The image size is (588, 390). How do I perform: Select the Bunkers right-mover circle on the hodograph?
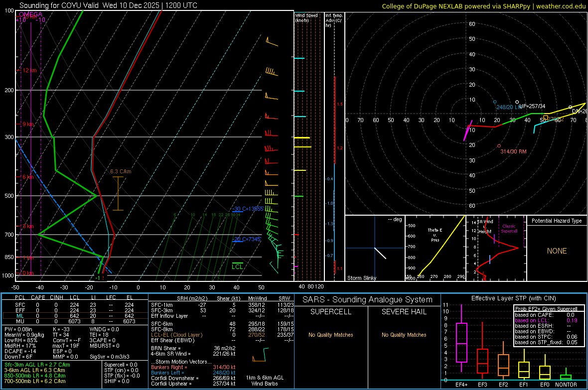tap(499, 146)
